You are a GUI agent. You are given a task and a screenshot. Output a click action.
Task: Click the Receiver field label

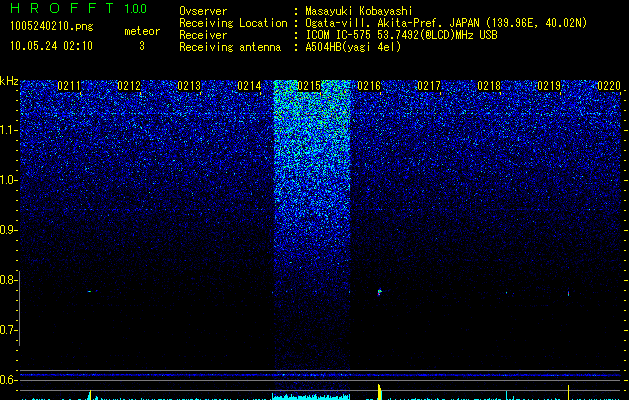203,35
